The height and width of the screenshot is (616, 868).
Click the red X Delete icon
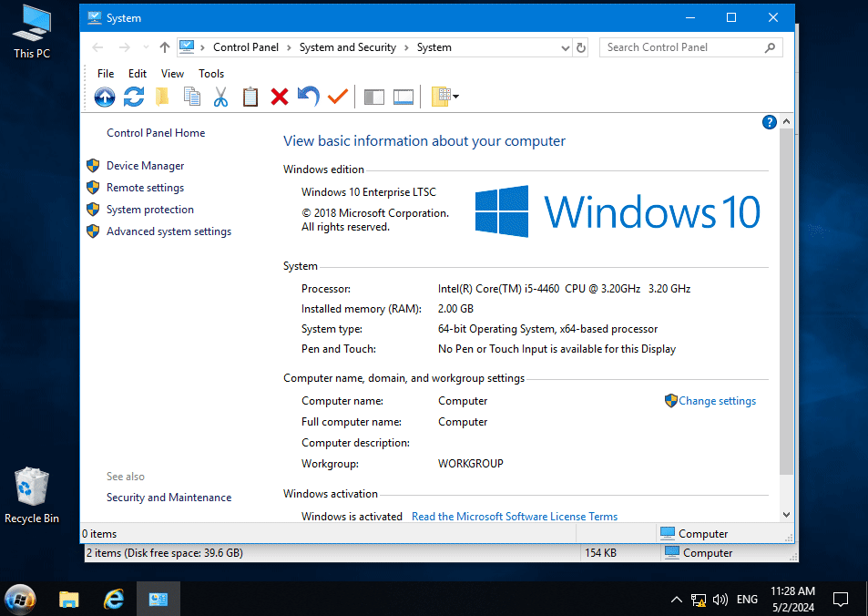tap(280, 97)
